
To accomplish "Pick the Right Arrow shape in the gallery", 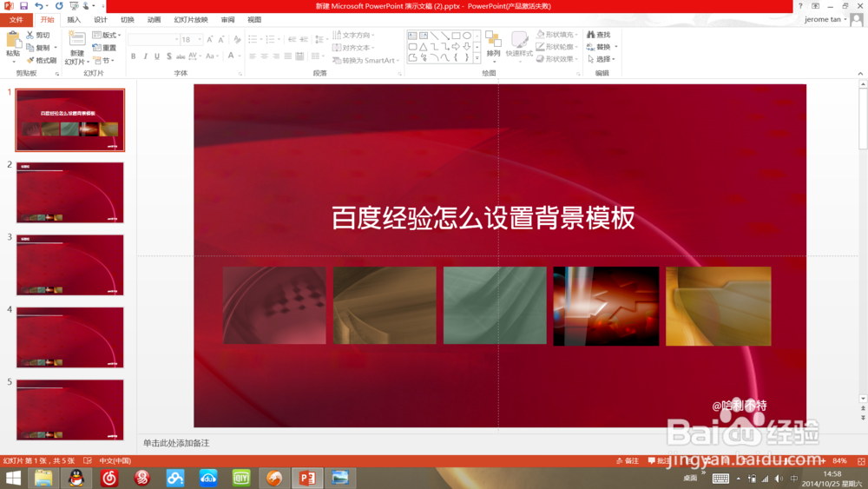I will [456, 47].
